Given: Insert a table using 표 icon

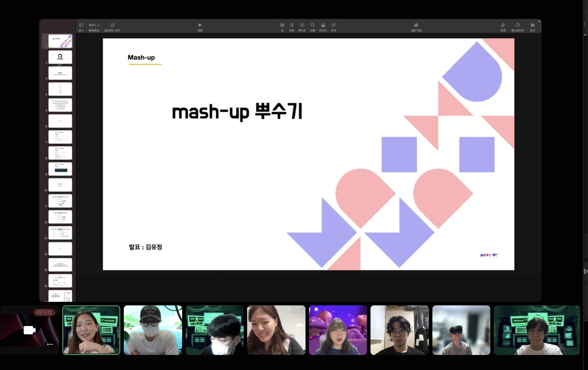Looking at the screenshot, I should 282,25.
